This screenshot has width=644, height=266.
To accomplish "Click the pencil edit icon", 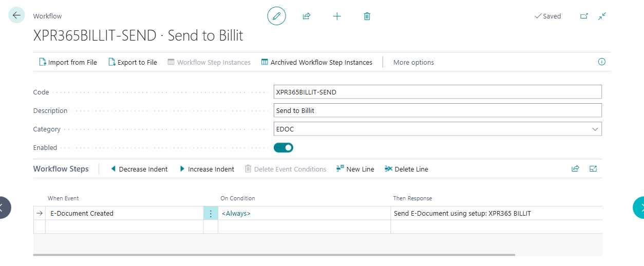I will tap(276, 16).
